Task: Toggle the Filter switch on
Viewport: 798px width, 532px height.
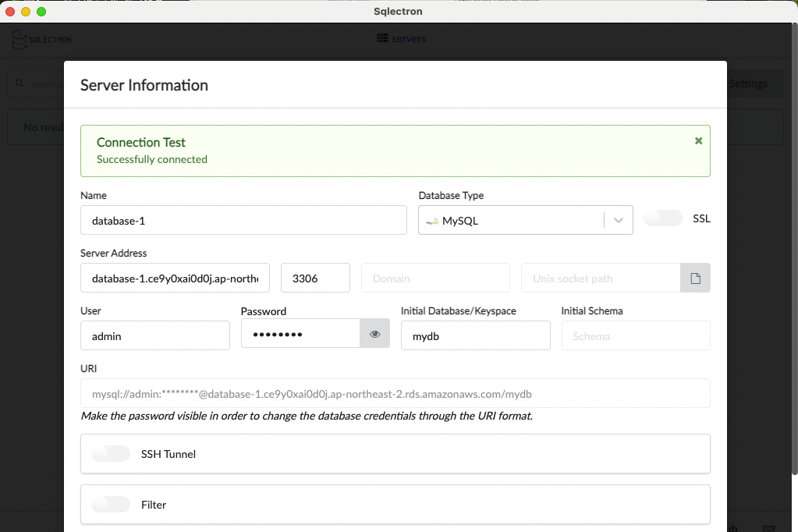Action: pos(111,505)
